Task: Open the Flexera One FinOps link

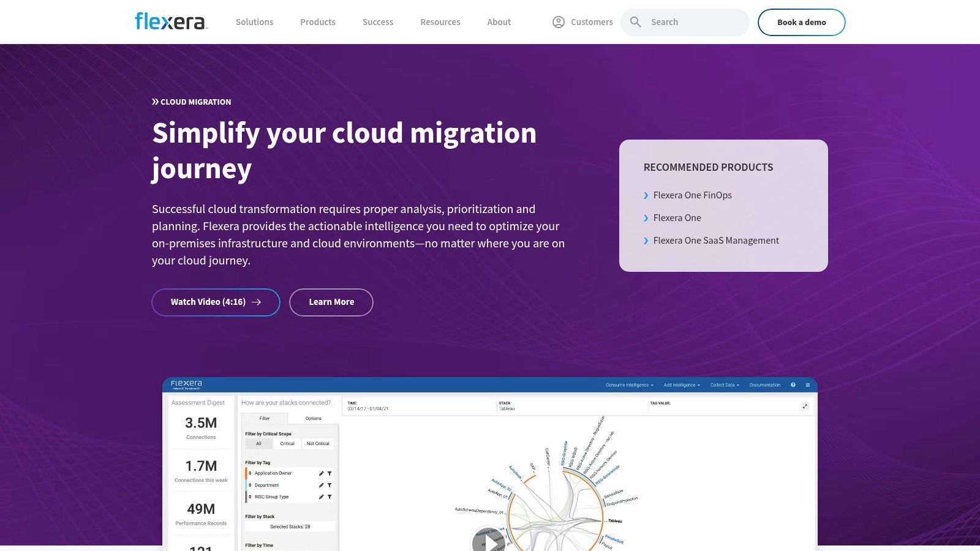Action: point(693,195)
